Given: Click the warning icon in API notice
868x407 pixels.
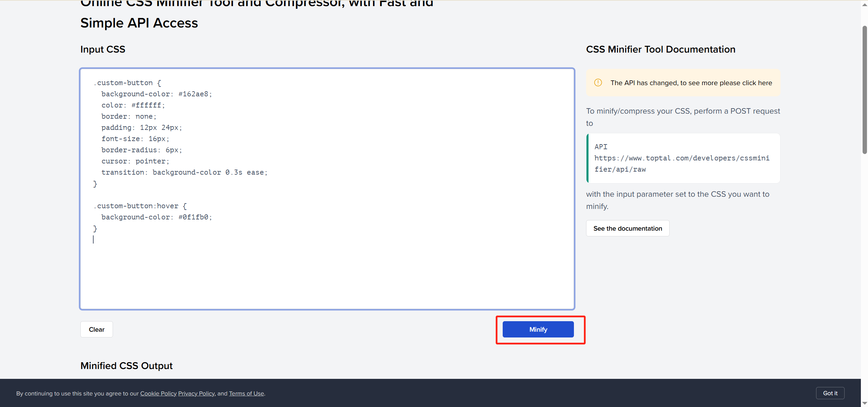Looking at the screenshot, I should (x=598, y=83).
